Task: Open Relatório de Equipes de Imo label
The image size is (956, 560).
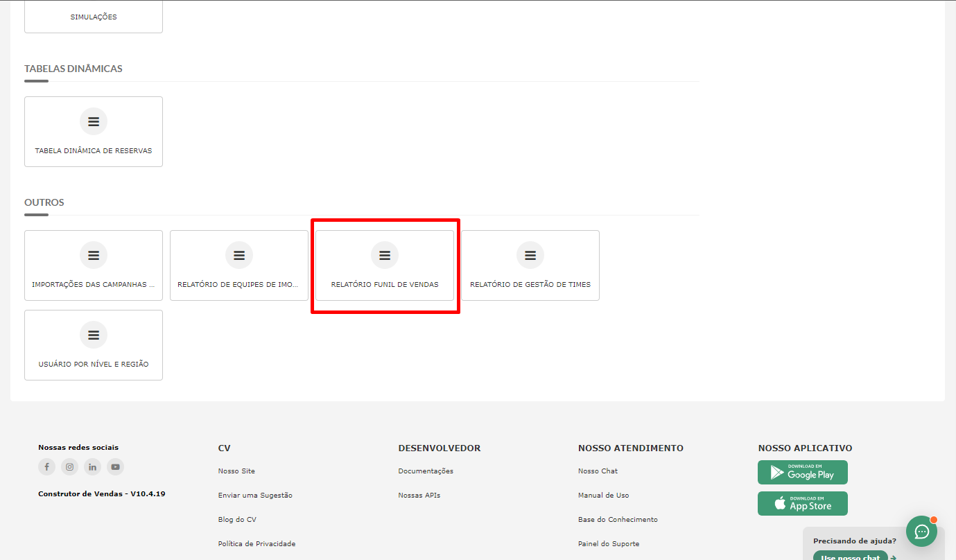Action: (239, 284)
